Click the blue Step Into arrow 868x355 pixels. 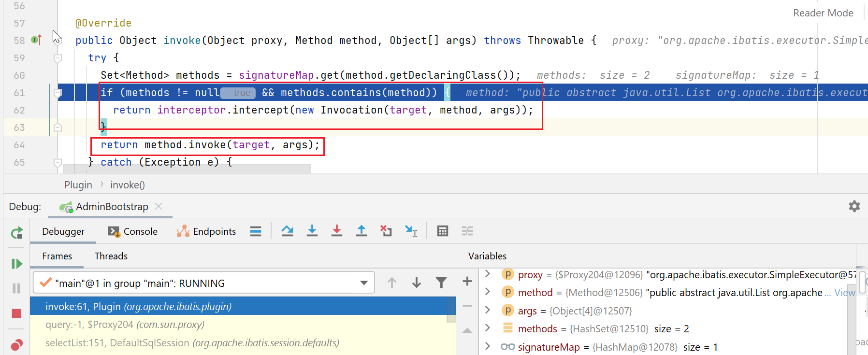[312, 231]
